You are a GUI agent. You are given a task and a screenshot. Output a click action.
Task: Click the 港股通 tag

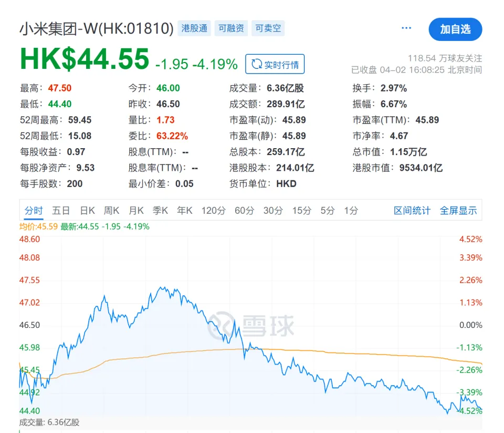194,28
